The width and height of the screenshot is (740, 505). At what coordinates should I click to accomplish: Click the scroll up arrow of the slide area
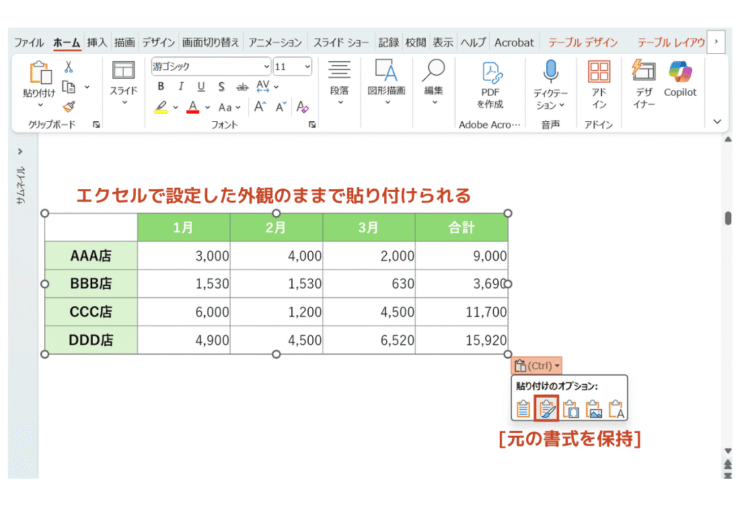point(728,140)
